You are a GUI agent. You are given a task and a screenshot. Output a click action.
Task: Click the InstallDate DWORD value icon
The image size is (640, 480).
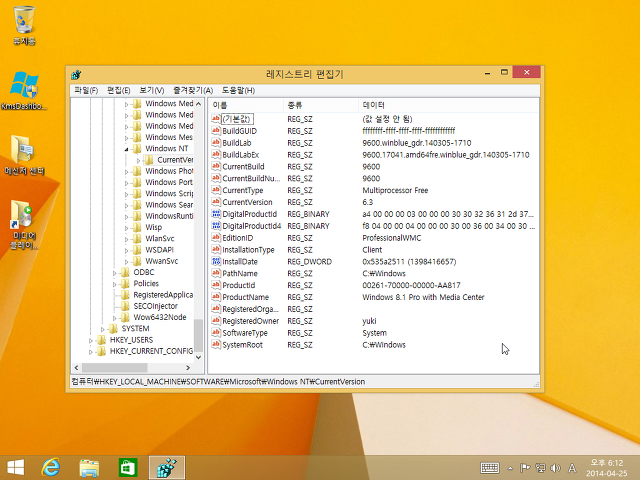pyautogui.click(x=216, y=261)
